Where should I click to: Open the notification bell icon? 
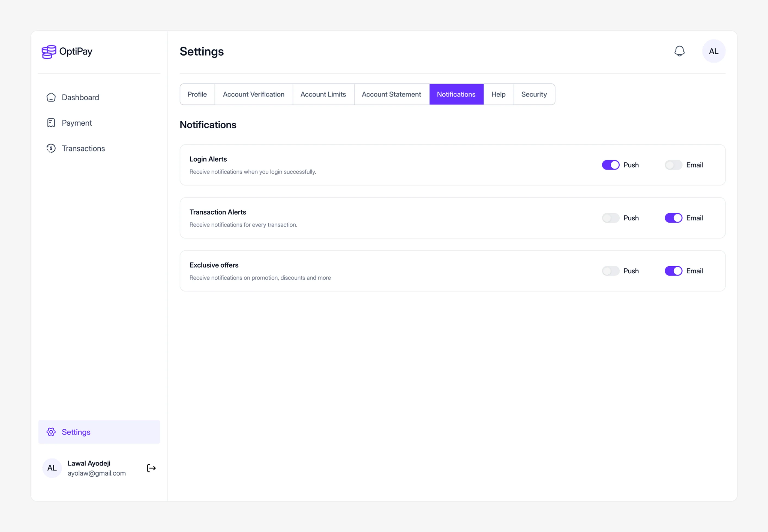coord(679,51)
